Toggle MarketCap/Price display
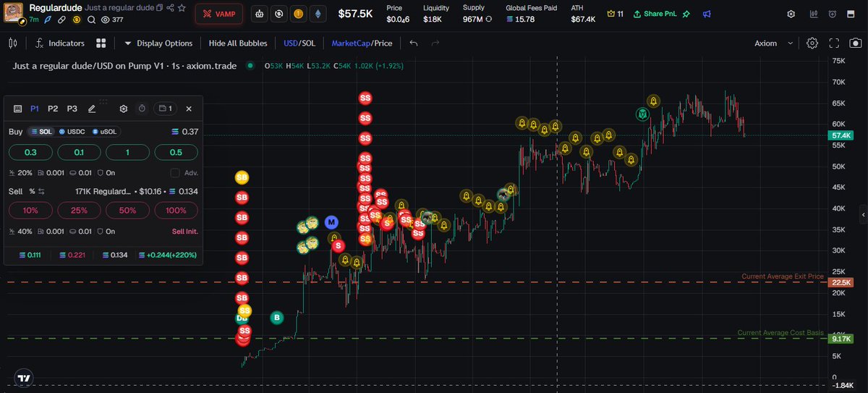This screenshot has width=868, height=393. click(x=362, y=43)
